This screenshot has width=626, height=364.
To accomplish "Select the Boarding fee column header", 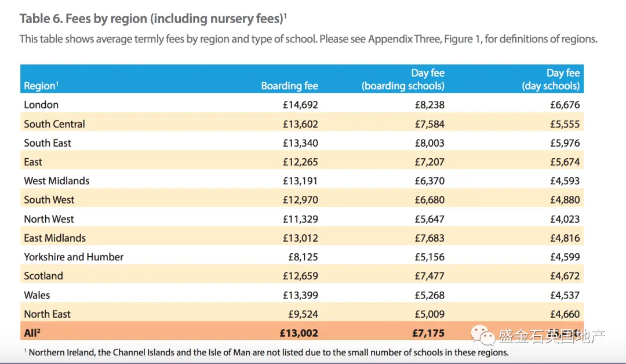I will [289, 85].
